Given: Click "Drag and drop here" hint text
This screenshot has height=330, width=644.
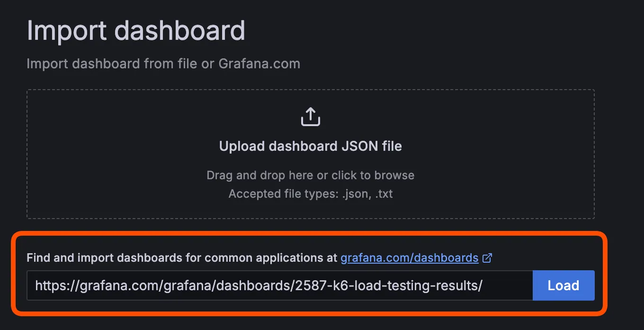Looking at the screenshot, I should pos(260,175).
